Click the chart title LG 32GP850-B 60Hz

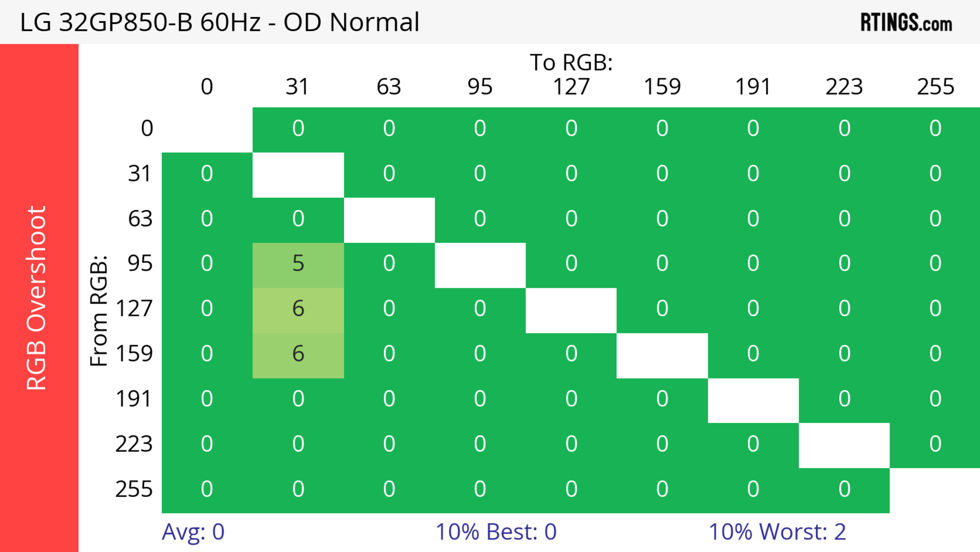point(219,22)
